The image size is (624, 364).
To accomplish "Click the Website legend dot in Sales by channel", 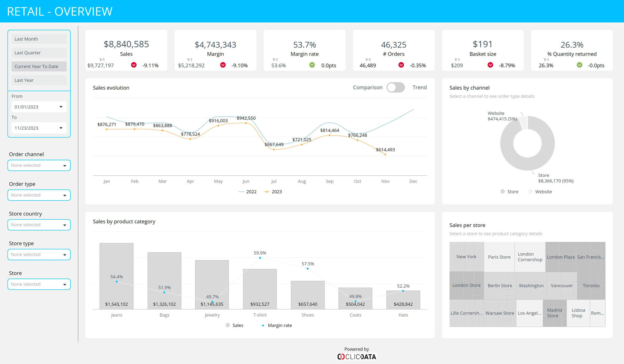I will coord(530,192).
